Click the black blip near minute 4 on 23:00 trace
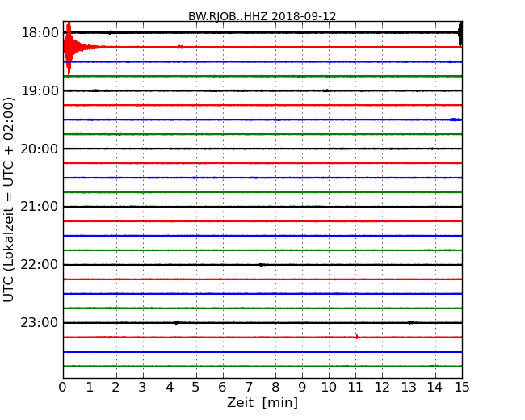Screen dimensions: 525x420 coord(176,323)
